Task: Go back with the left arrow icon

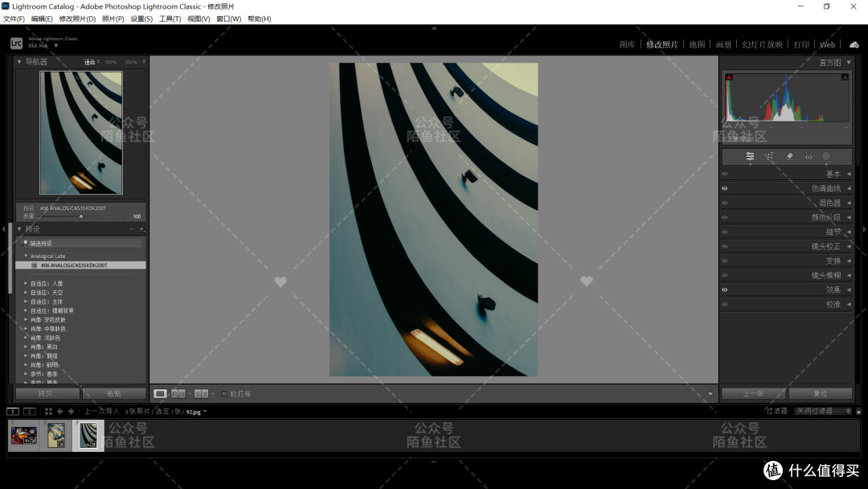Action: 59,412
